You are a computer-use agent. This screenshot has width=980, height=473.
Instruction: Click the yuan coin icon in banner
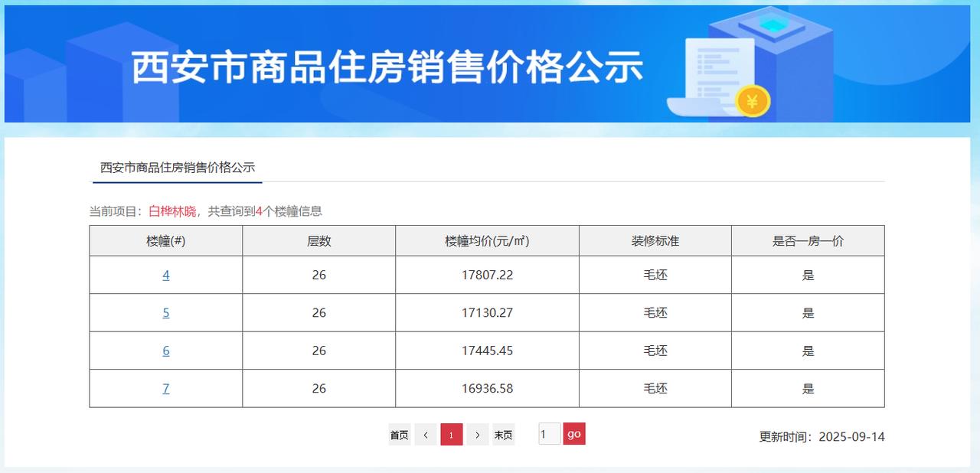pyautogui.click(x=753, y=100)
